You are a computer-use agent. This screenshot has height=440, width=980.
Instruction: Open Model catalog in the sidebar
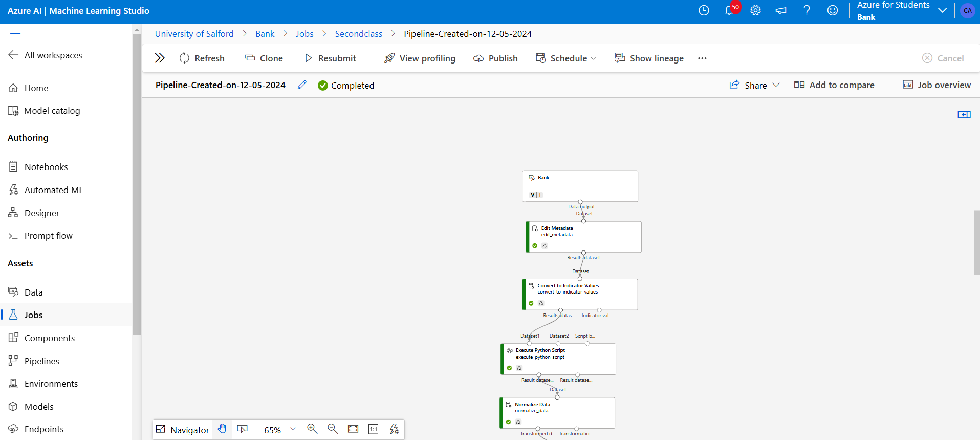click(x=44, y=111)
